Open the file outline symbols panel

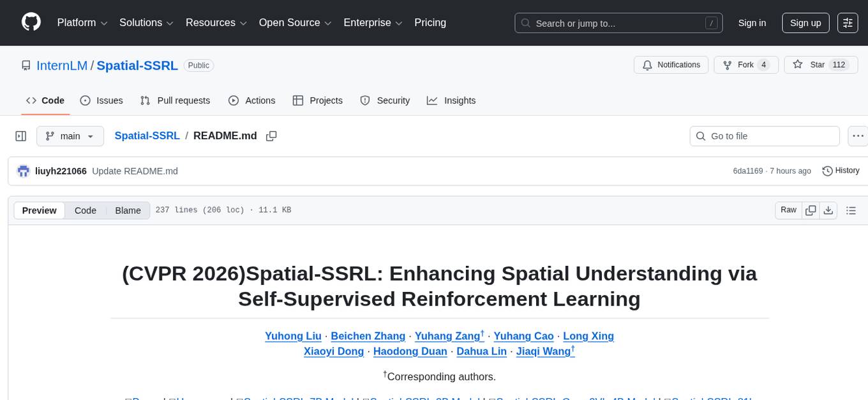pos(851,210)
